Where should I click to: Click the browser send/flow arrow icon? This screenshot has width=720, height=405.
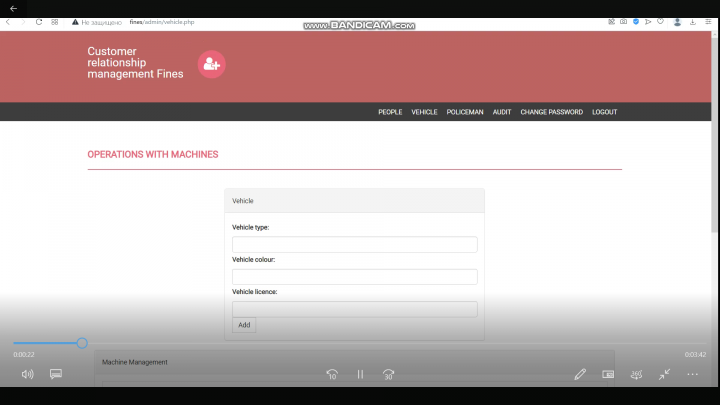point(648,22)
